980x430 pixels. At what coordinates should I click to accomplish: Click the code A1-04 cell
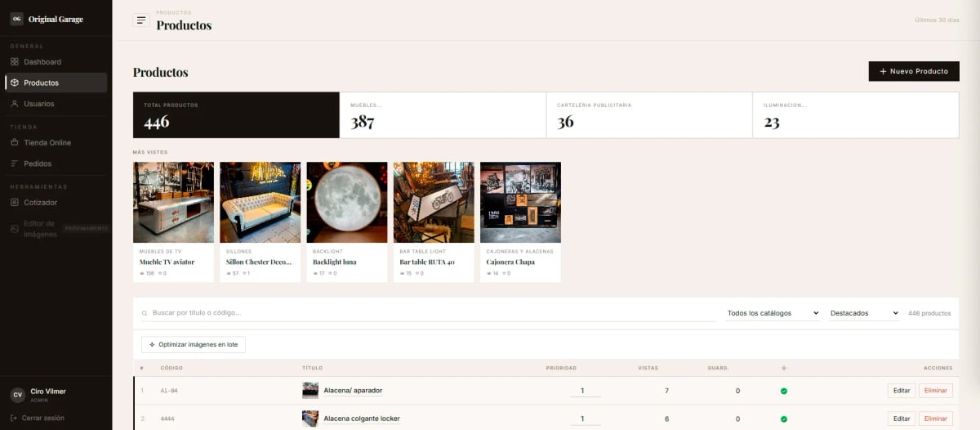point(169,391)
